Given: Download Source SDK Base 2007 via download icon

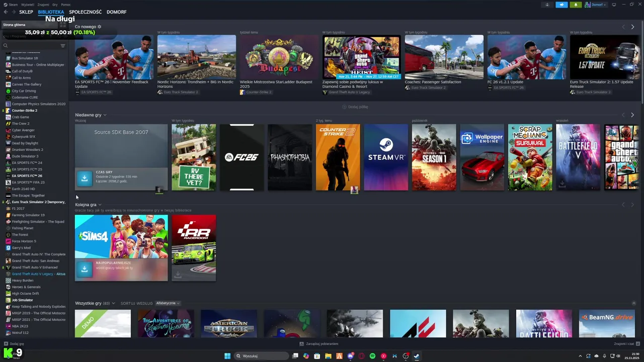Looking at the screenshot, I should (85, 178).
